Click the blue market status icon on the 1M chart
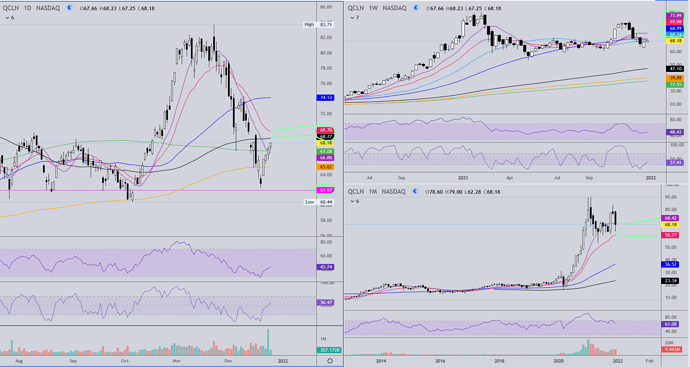Screen dimensions: 690x367 click(414, 191)
